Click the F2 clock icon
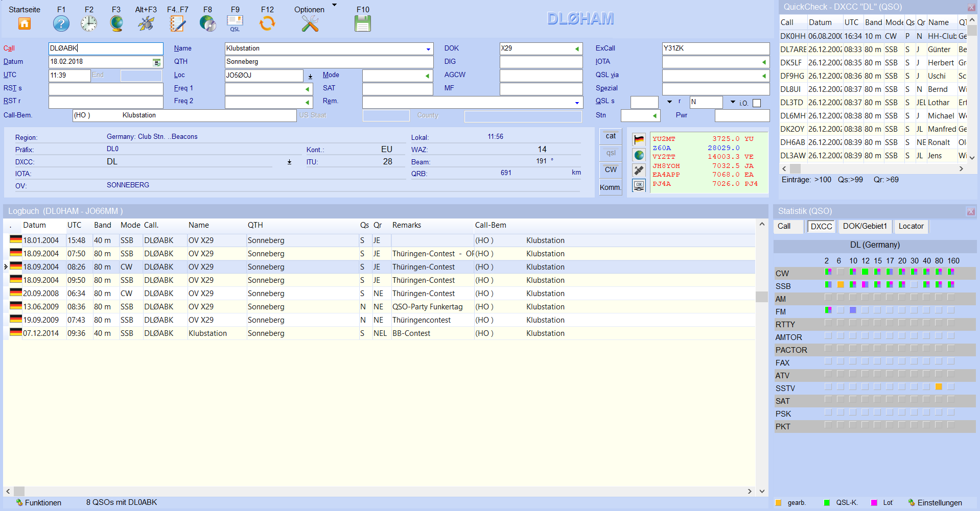980x511 pixels. tap(89, 23)
